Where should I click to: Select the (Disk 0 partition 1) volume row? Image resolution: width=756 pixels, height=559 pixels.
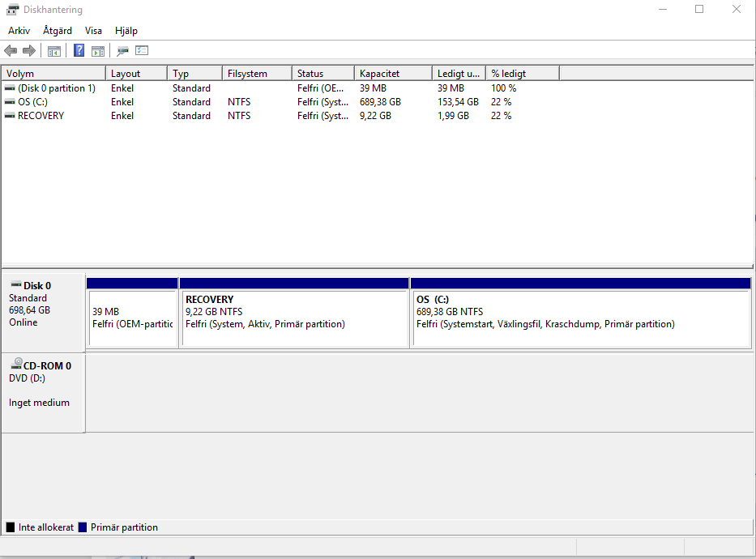click(x=280, y=88)
